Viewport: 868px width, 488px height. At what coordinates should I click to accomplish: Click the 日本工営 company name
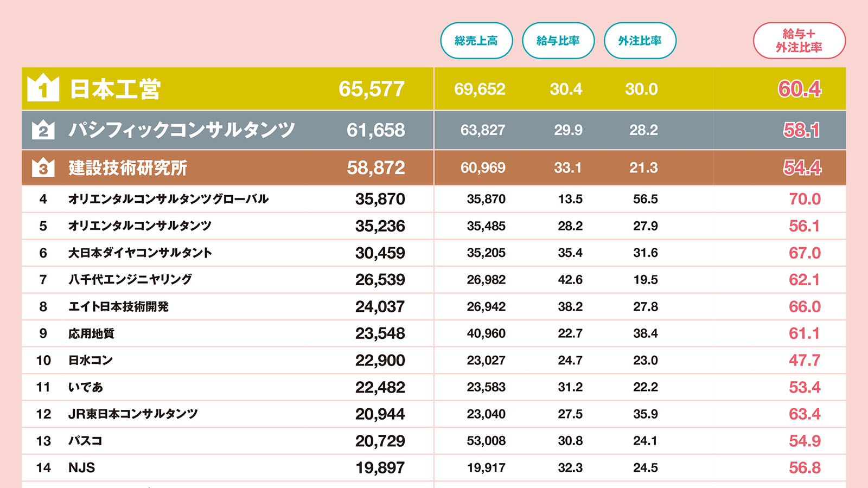pos(115,89)
